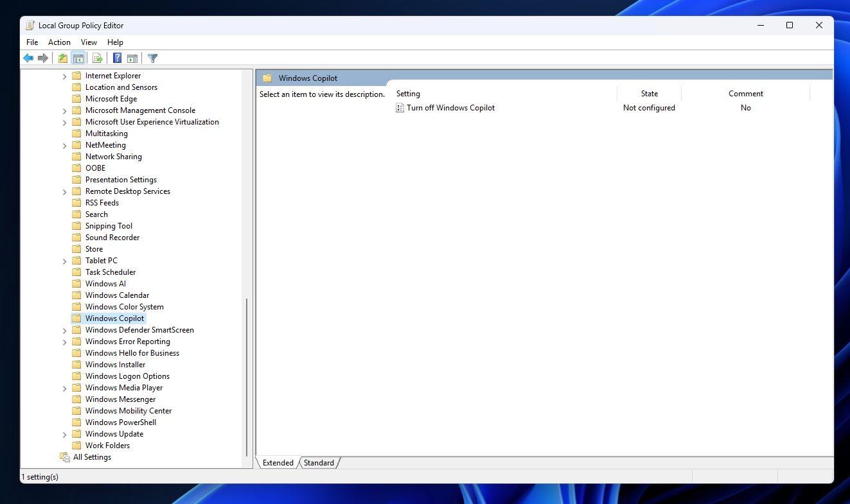Viewport: 850px width, 504px height.
Task: Expand the Windows Update tree node
Action: [x=64, y=433]
